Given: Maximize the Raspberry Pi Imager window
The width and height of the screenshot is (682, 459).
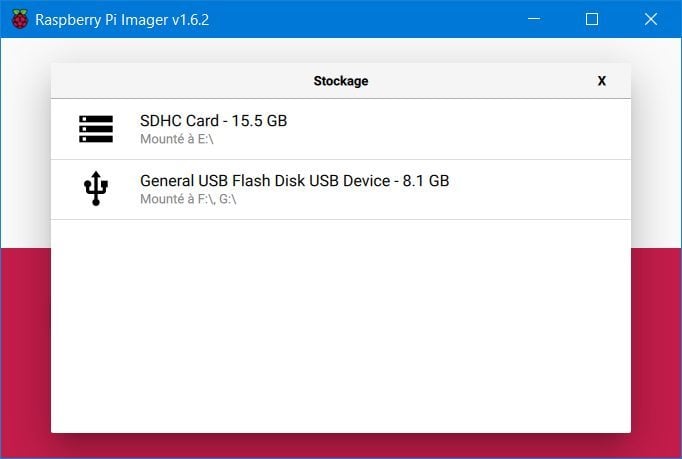Looking at the screenshot, I should (x=592, y=19).
